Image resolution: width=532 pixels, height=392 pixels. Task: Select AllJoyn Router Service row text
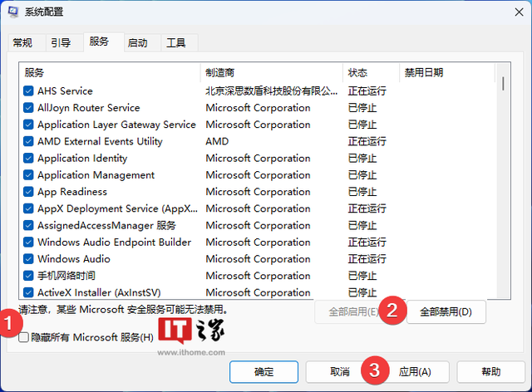[89, 108]
